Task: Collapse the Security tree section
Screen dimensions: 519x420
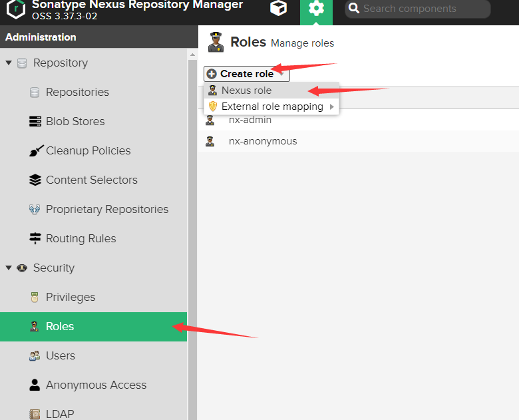Action: coord(9,268)
